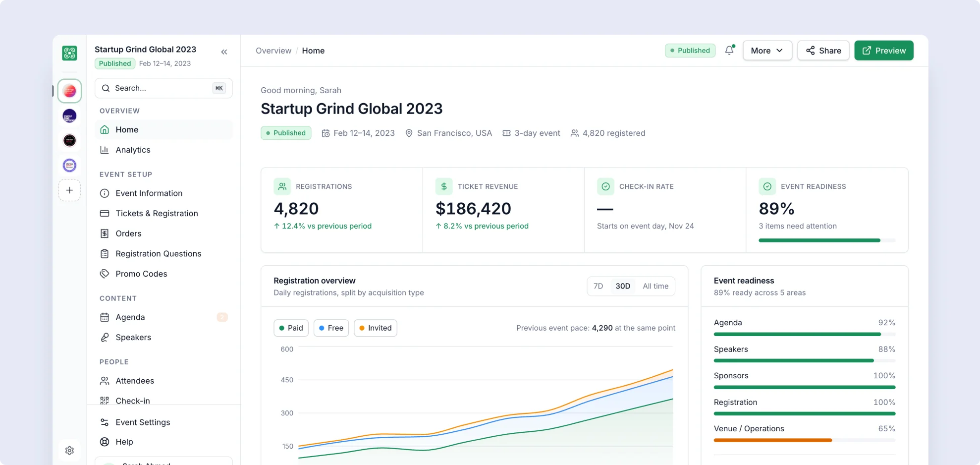Click the Ticket Revenue dollar icon
The height and width of the screenshot is (465, 980).
pos(444,186)
